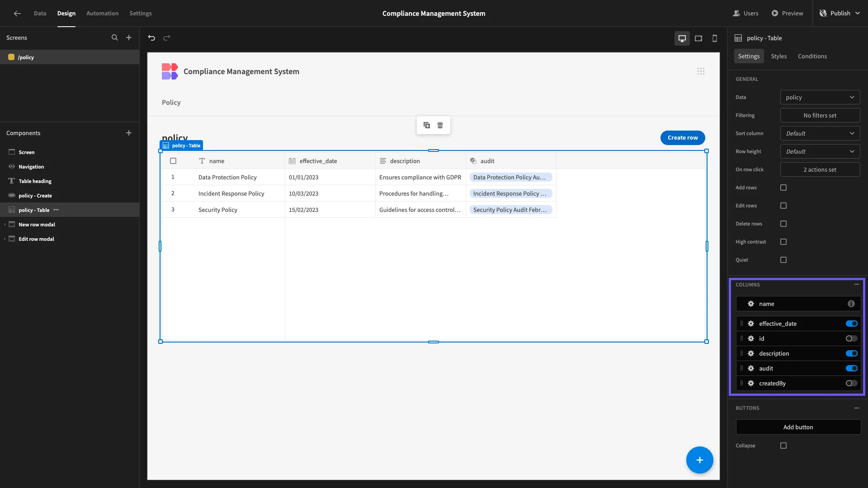This screenshot has height=488, width=868.
Task: Open the app grid menu icon
Action: (x=701, y=71)
